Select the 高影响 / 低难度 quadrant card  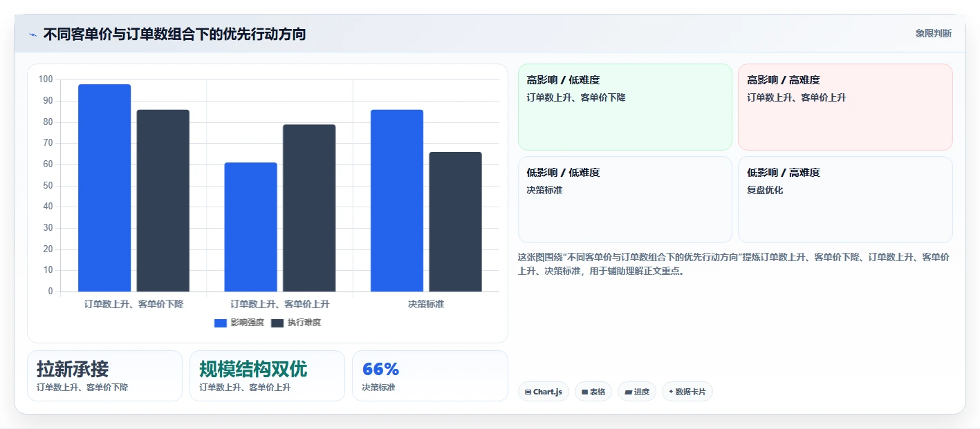pyautogui.click(x=625, y=107)
